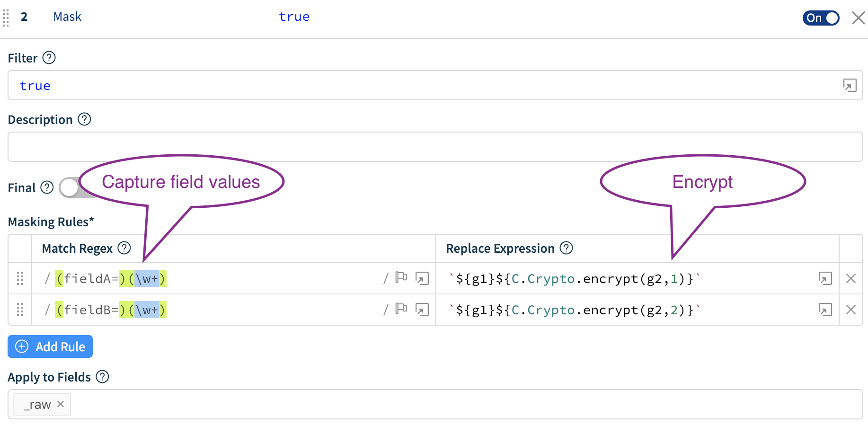Image resolution: width=868 pixels, height=426 pixels.
Task: Pop out the fieldA replace expression editor
Action: [826, 279]
